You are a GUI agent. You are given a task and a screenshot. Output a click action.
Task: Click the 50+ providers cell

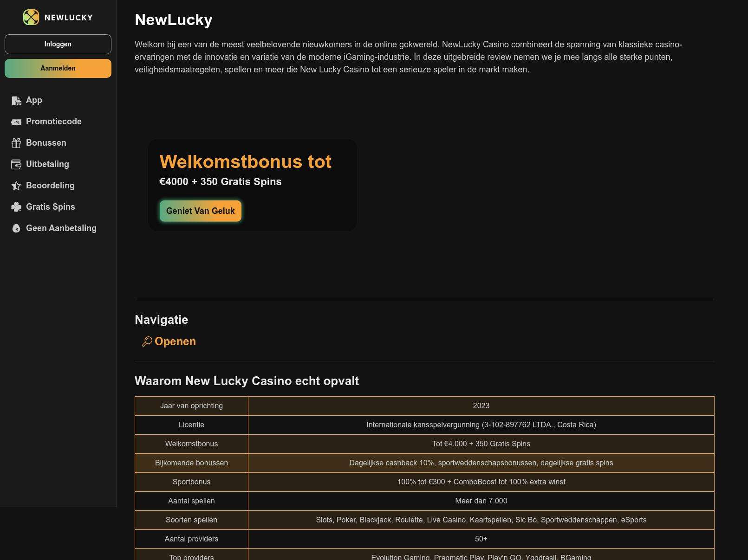[x=481, y=539]
